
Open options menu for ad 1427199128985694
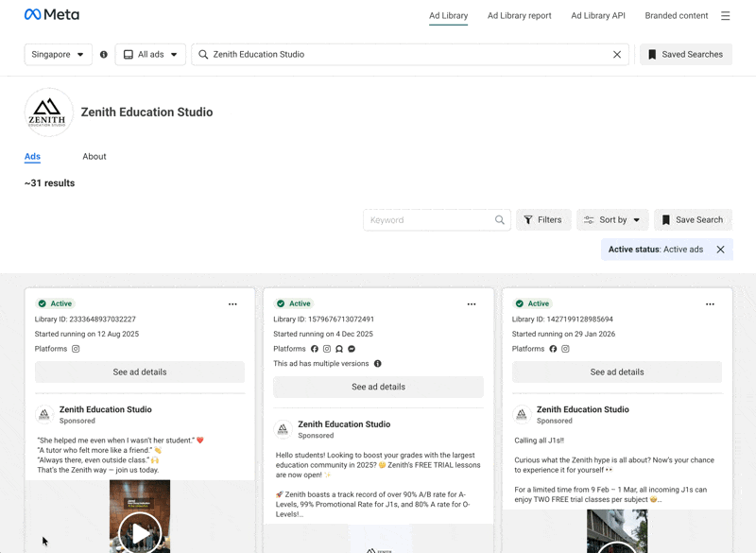[711, 304]
